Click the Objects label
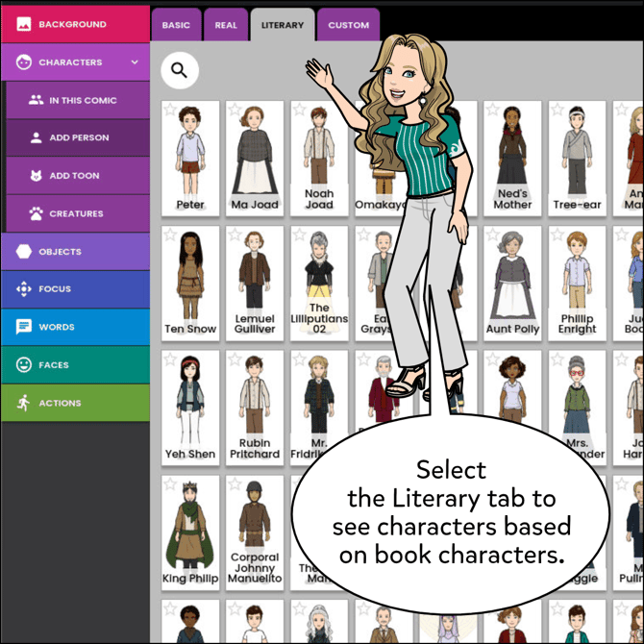 pos(60,252)
